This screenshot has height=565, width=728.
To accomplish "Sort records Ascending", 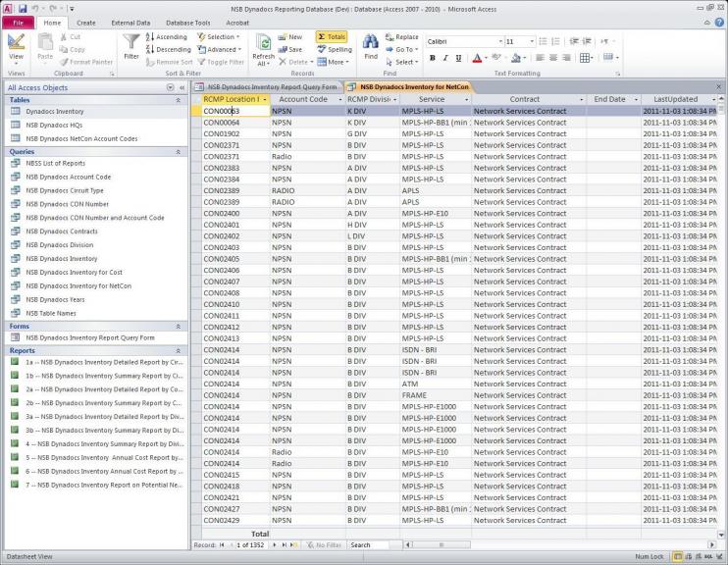I will click(x=166, y=36).
